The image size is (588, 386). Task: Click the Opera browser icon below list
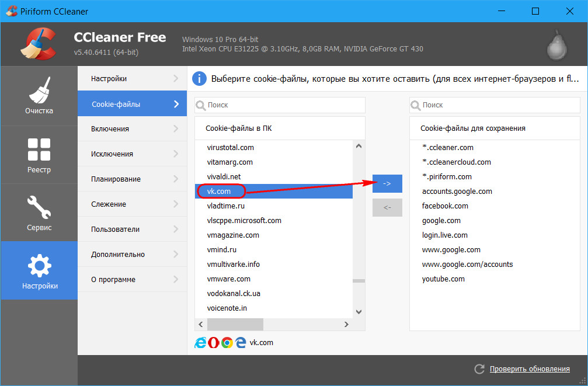(213, 342)
